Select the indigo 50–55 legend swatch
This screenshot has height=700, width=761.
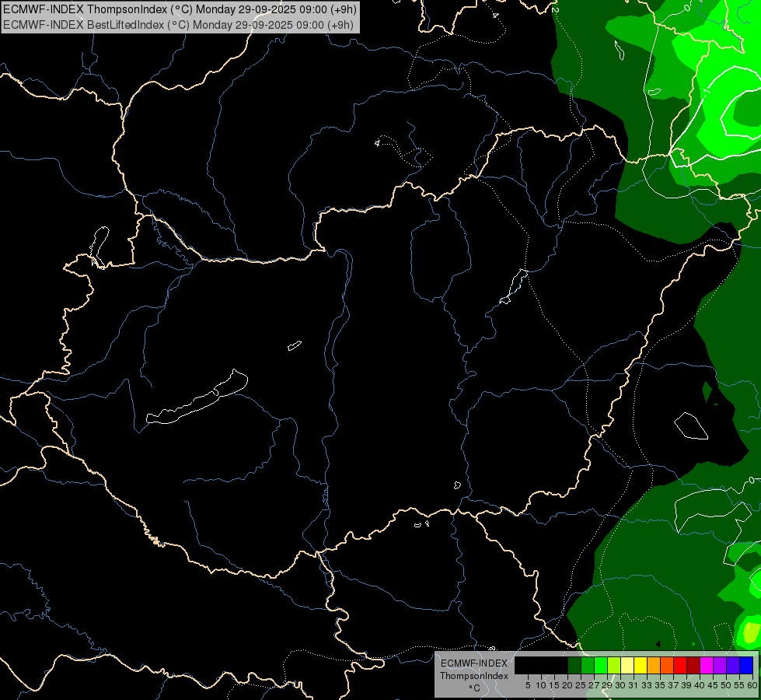(x=733, y=665)
